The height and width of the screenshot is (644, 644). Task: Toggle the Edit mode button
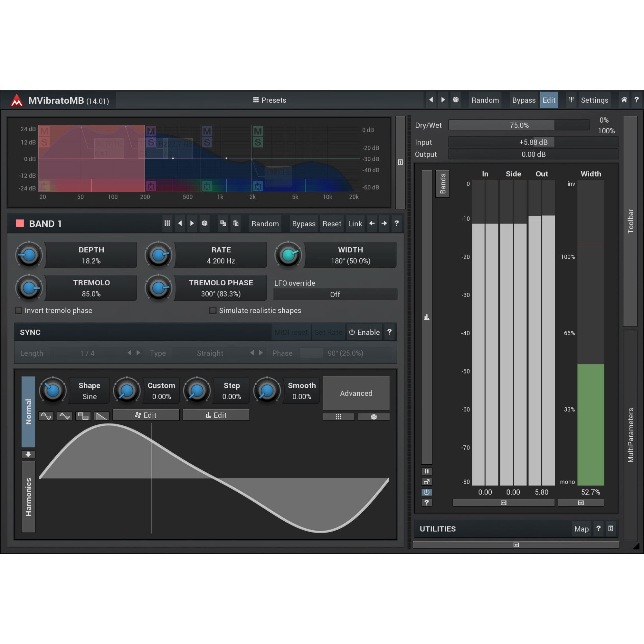pyautogui.click(x=549, y=100)
